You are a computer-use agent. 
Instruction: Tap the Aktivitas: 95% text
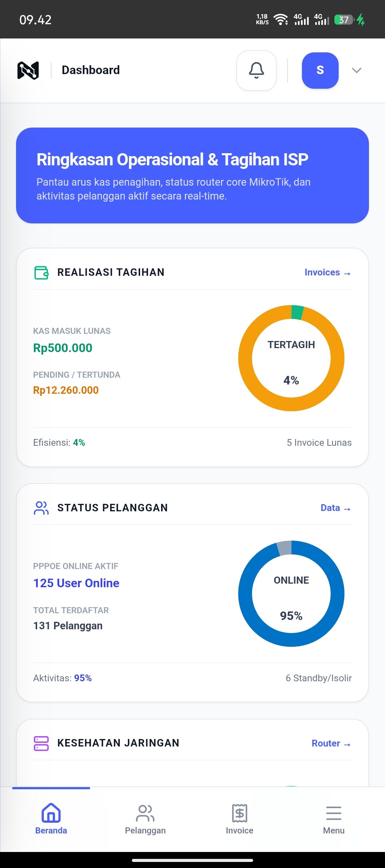tap(62, 678)
